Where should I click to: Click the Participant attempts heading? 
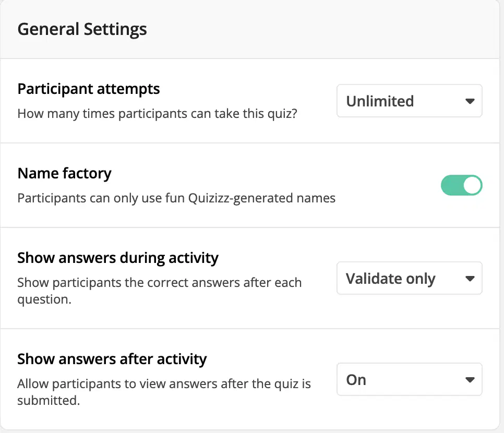tap(88, 89)
